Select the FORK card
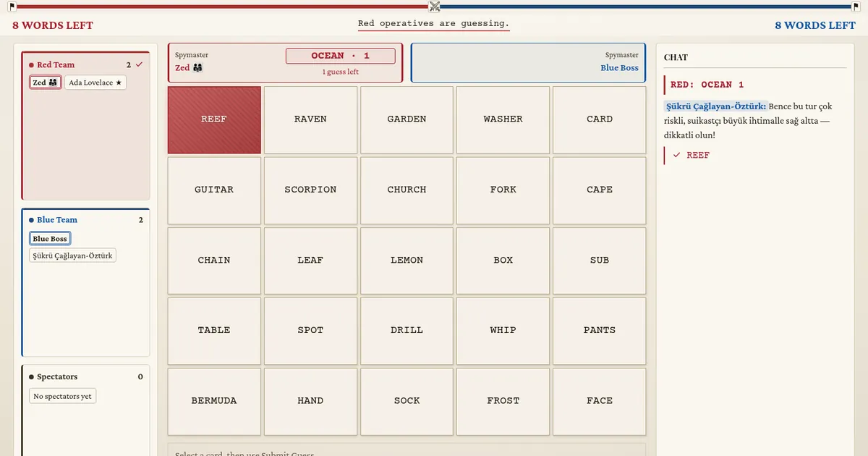 point(503,190)
